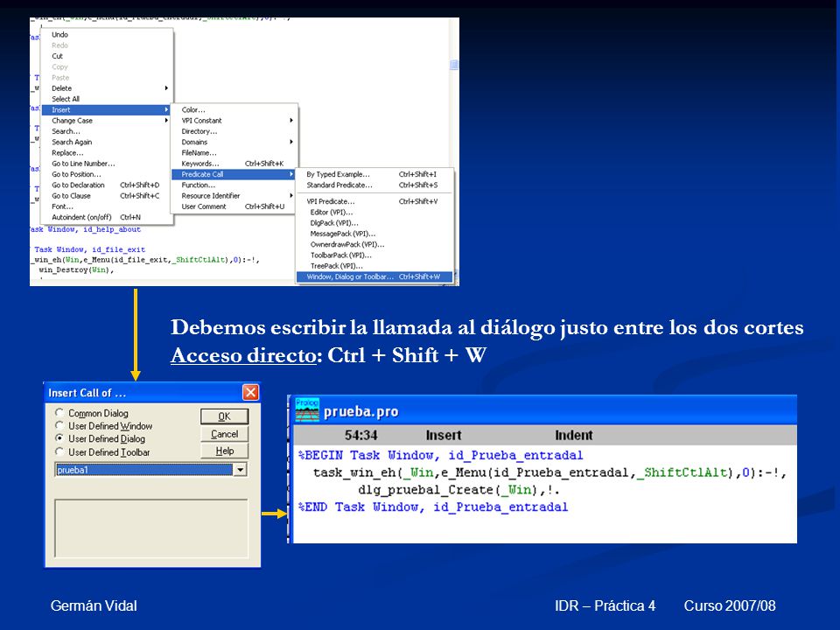Select the Common Dialog radio button
840x630 pixels.
(x=59, y=412)
